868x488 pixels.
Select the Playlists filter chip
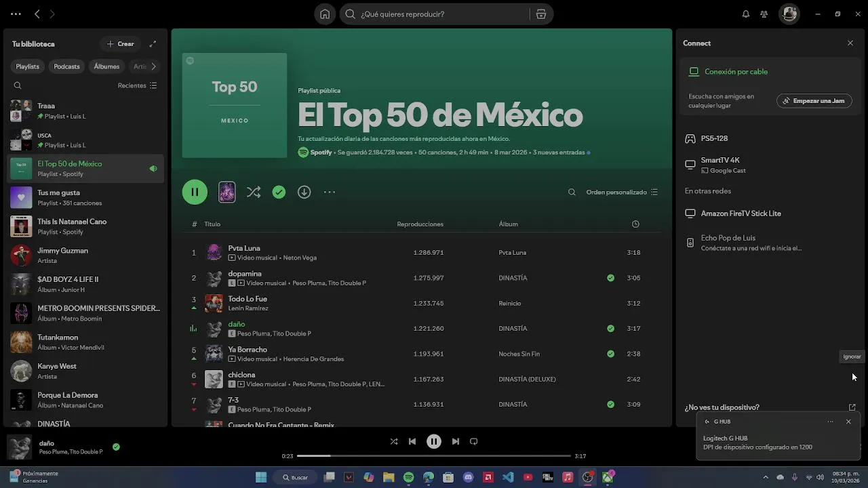(x=28, y=66)
